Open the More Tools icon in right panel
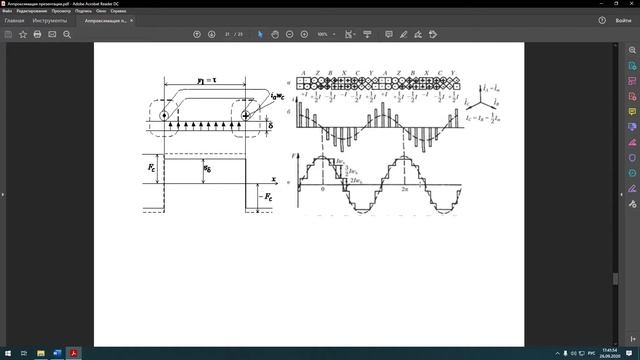Screen dimensions: 640x360 click(632, 204)
